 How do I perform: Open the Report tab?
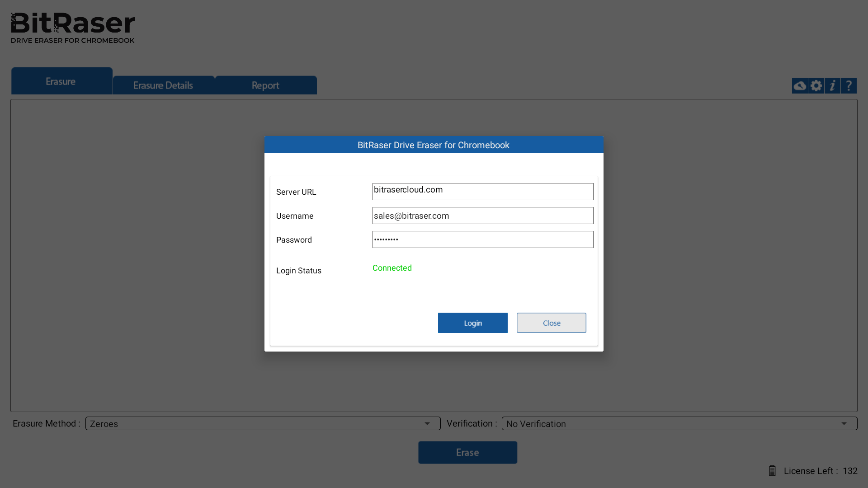click(266, 85)
